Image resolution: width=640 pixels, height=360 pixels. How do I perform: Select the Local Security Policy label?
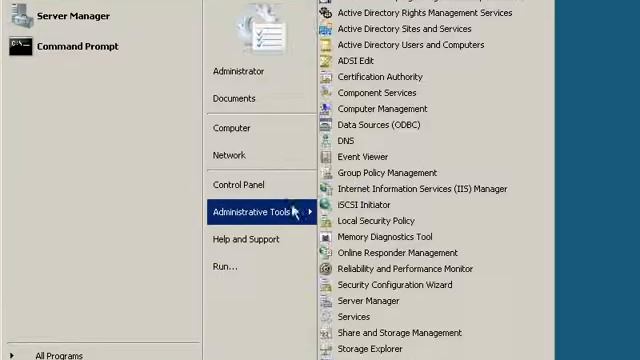[x=376, y=221]
